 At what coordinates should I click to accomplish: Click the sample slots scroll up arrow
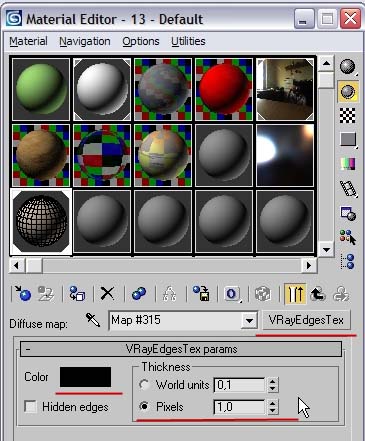(x=326, y=63)
